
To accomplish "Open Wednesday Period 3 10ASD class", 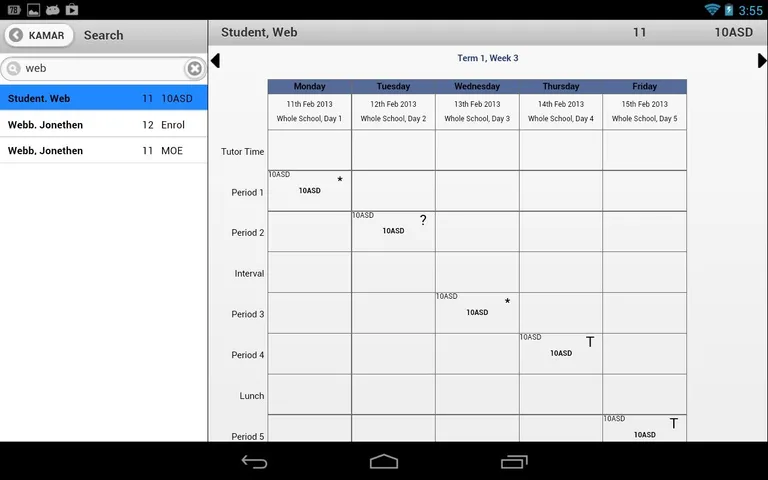I will (x=477, y=312).
